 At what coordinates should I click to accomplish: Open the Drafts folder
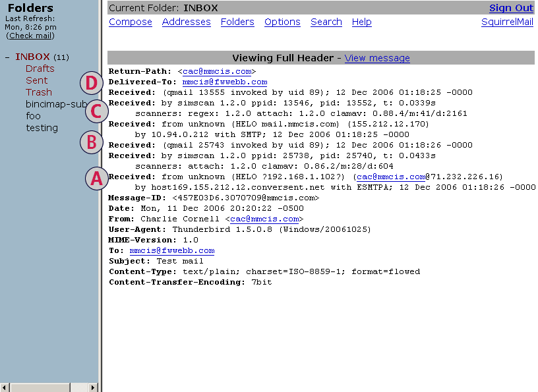(40, 69)
